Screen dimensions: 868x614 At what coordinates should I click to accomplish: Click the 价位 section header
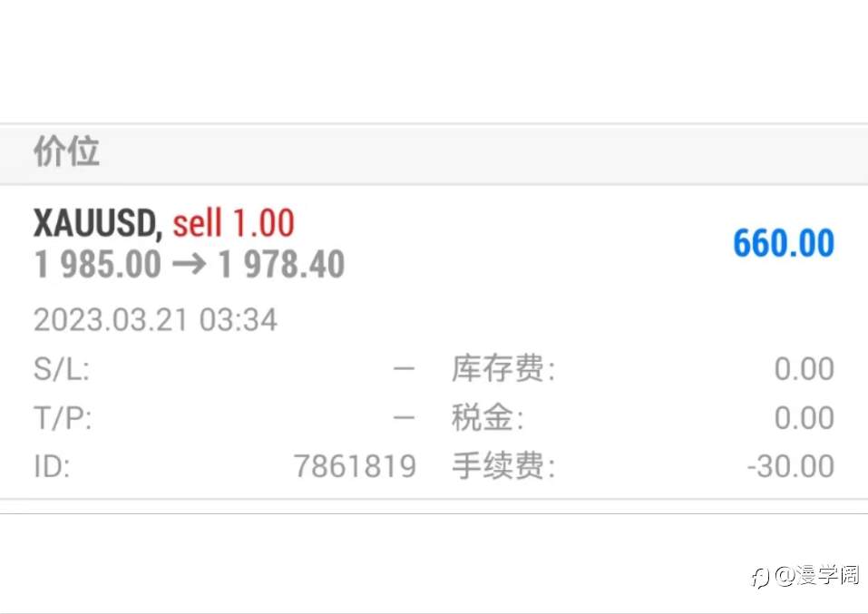click(66, 151)
